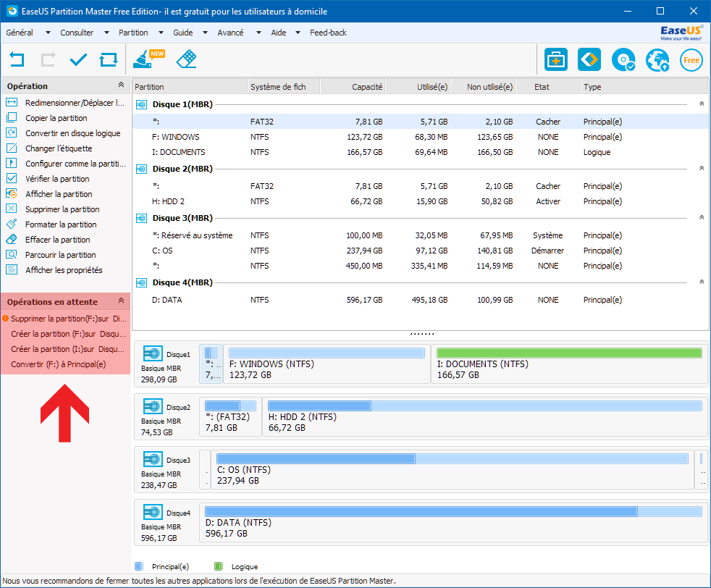This screenshot has height=588, width=711.
Task: Collapse the Disque 3(MBR) group
Action: point(702,218)
